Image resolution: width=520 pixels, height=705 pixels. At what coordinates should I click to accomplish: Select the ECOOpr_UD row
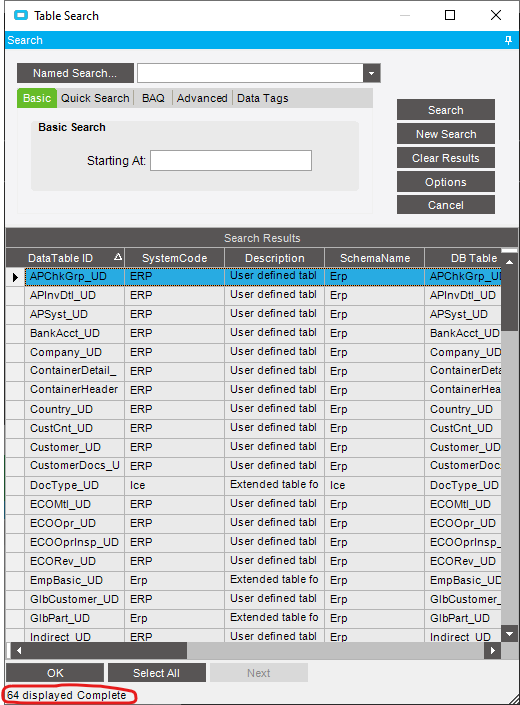click(x=254, y=523)
